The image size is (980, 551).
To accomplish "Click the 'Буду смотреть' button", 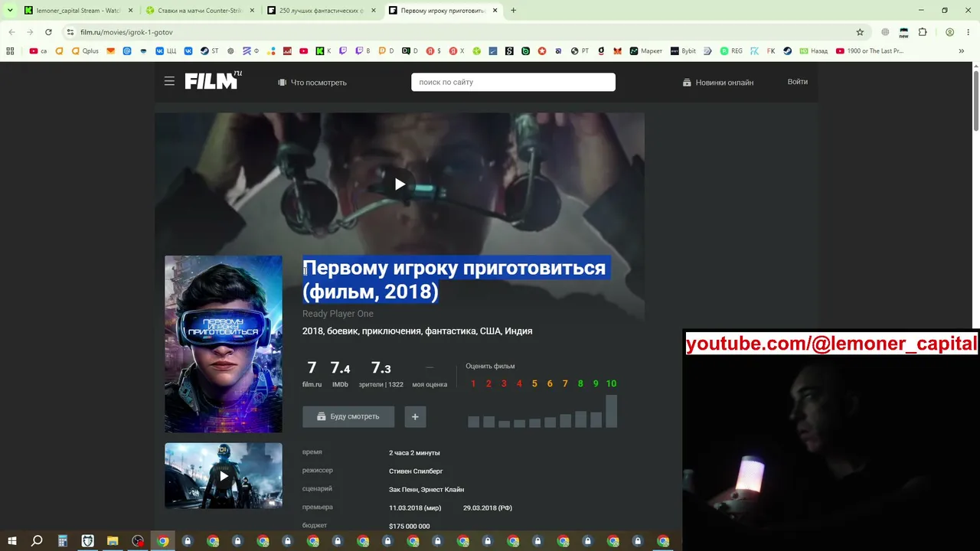I will [x=348, y=416].
